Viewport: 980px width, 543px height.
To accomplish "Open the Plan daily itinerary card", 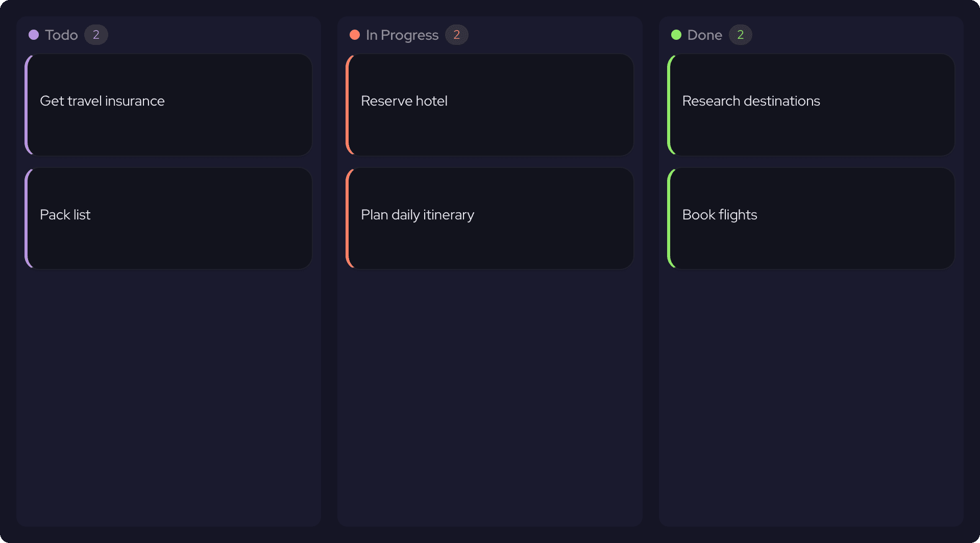I will [489, 218].
